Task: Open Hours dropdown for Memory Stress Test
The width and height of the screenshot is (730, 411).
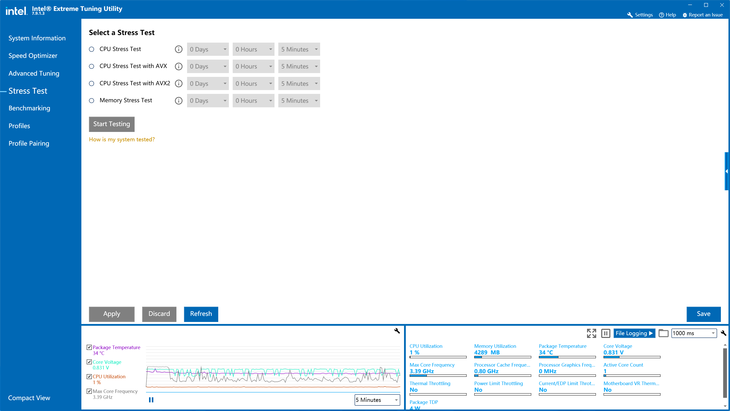Action: click(x=253, y=101)
